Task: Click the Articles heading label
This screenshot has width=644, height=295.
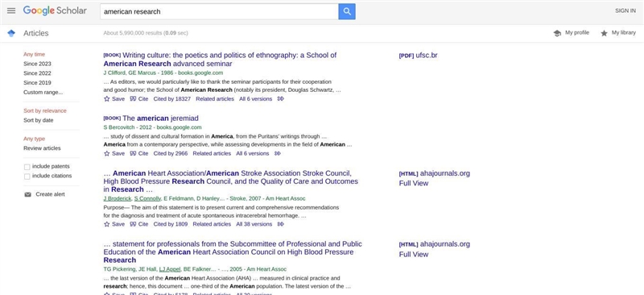Action: tap(35, 33)
